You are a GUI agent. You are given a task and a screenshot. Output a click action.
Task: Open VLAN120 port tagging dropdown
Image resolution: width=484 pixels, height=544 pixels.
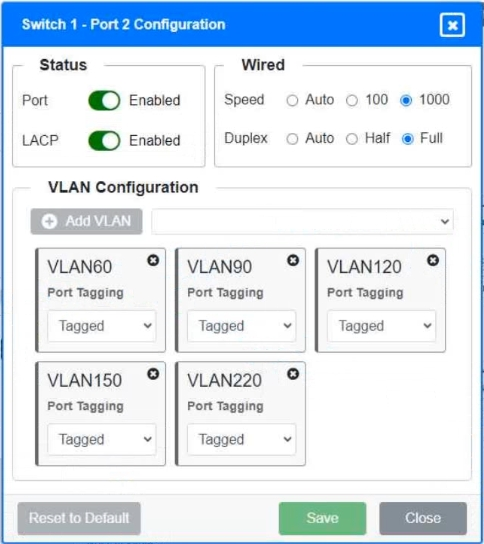click(x=381, y=326)
